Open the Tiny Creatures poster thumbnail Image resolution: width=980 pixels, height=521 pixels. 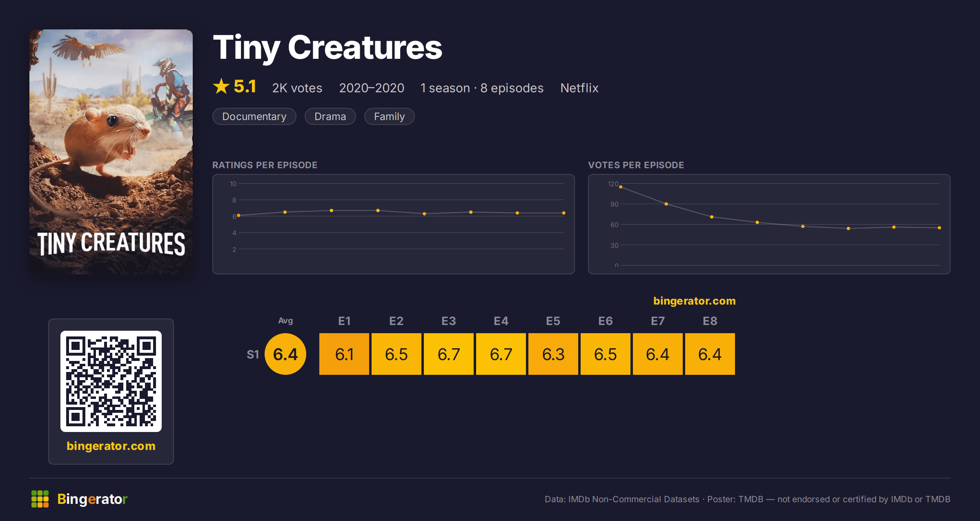click(111, 151)
